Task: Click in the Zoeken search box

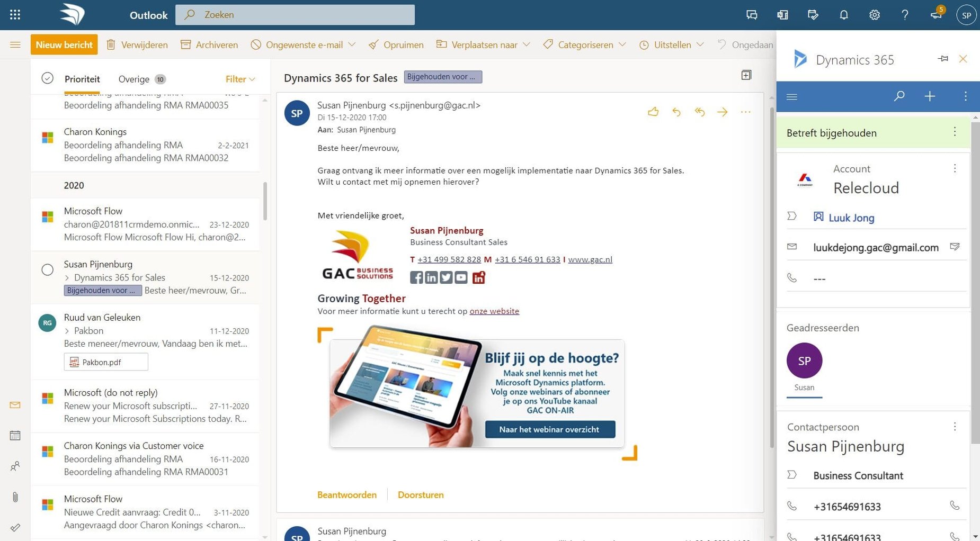Action: coord(295,15)
